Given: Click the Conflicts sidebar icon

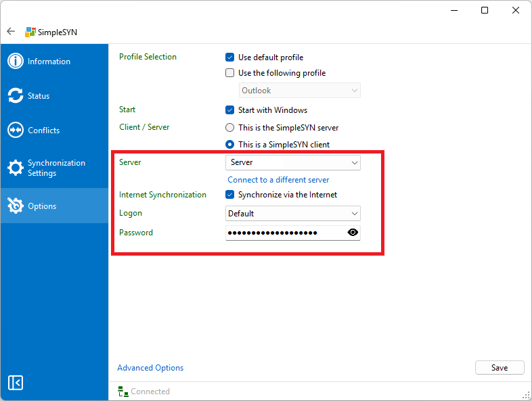Looking at the screenshot, I should (x=16, y=130).
